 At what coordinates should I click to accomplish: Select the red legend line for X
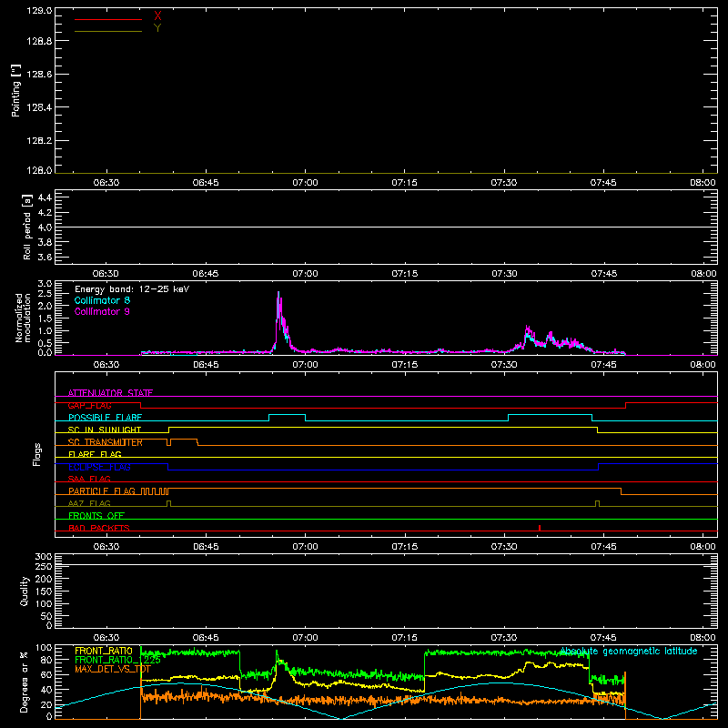tap(108, 19)
